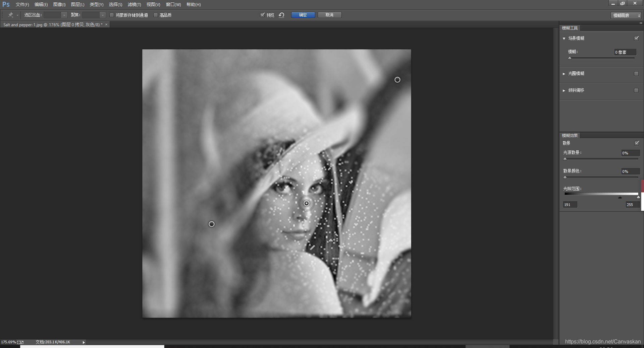The image size is (644, 348).
Task: Click the 光源散景 slider handle
Action: click(x=565, y=159)
